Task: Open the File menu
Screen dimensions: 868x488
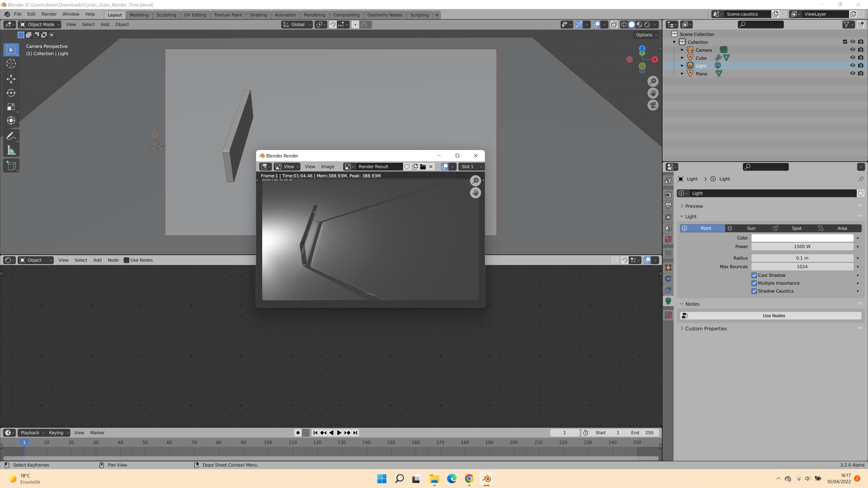Action: click(x=18, y=14)
